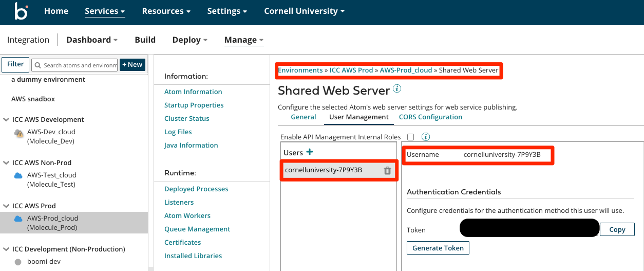
Task: Click the + New button
Action: pos(132,65)
